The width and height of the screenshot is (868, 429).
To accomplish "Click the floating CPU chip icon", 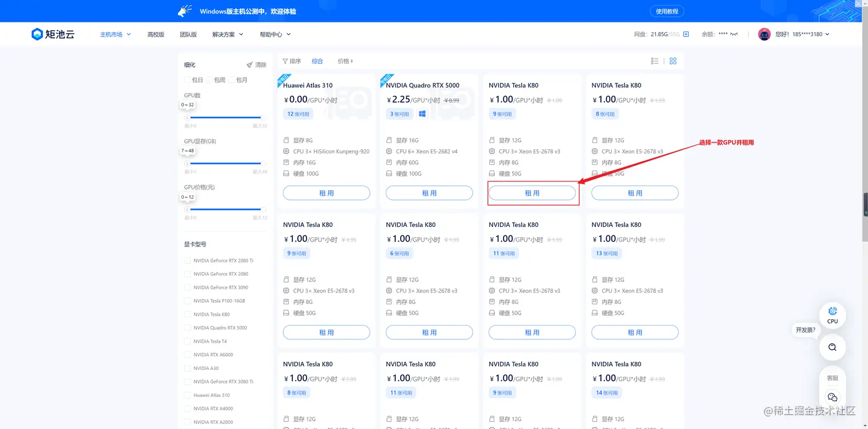I will 832,311.
